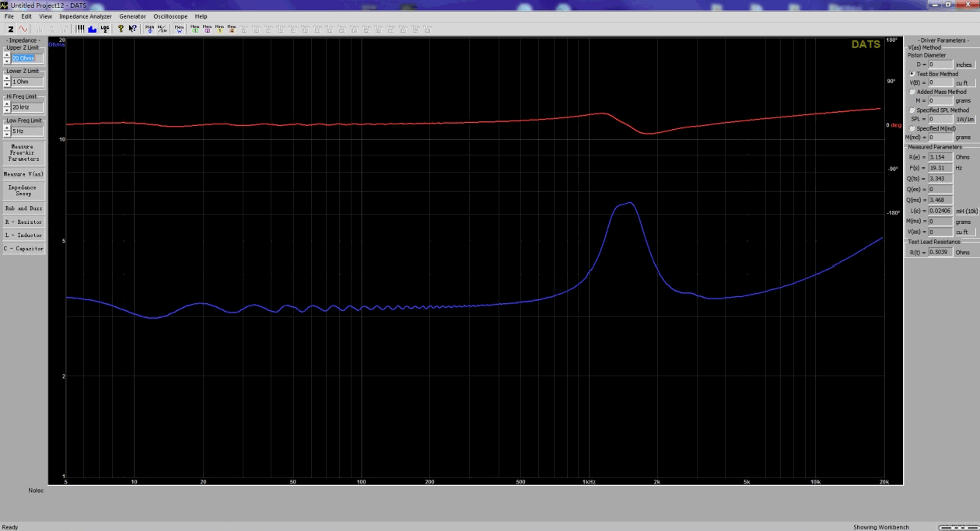Open the Oscilloscope menu

pos(170,16)
